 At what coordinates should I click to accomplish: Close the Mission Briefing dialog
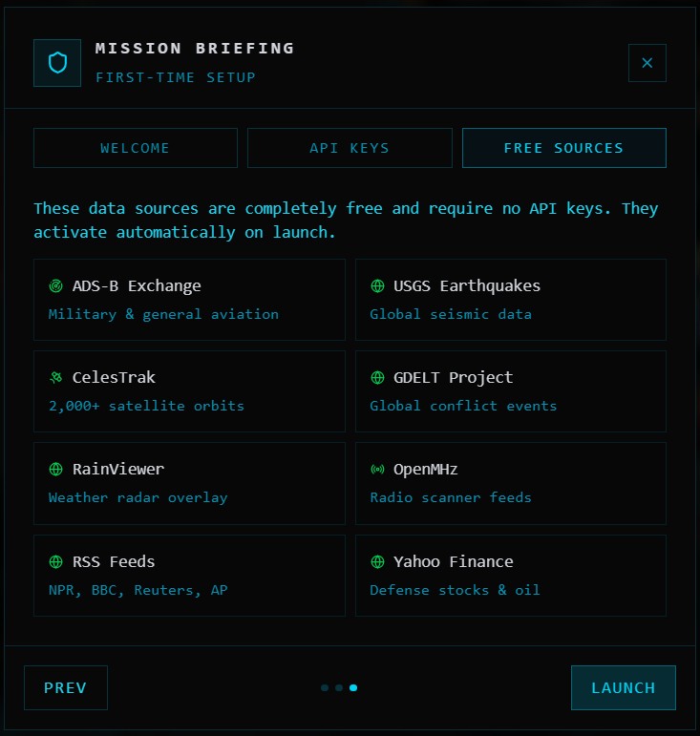click(647, 63)
